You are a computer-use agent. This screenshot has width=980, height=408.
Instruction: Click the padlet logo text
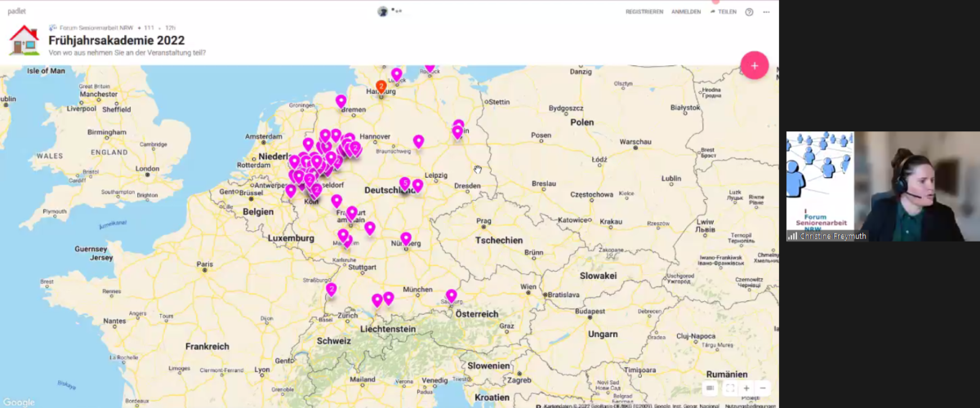(x=16, y=11)
